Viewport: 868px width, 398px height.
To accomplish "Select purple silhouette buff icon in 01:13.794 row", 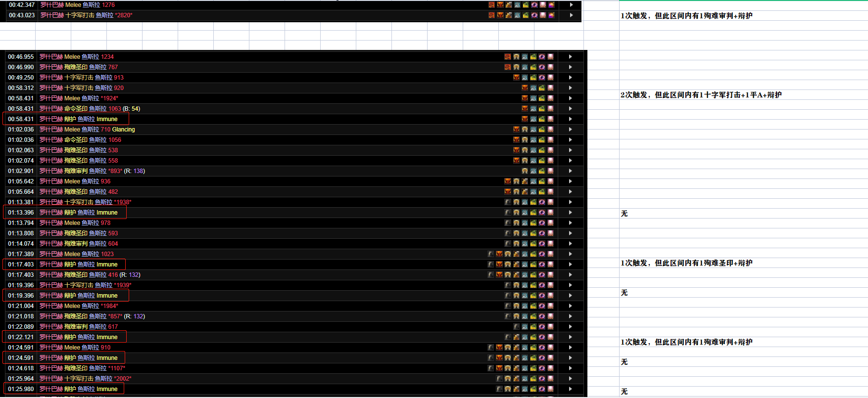I will tap(542, 223).
